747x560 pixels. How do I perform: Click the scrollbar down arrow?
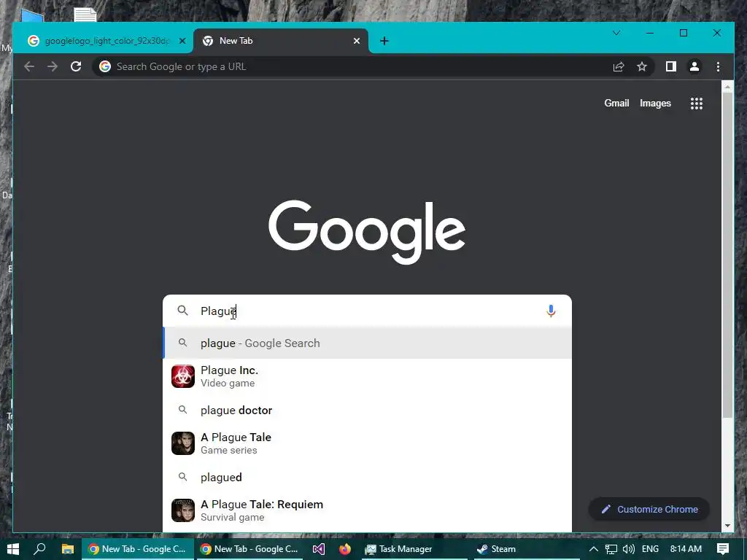pyautogui.click(x=727, y=526)
